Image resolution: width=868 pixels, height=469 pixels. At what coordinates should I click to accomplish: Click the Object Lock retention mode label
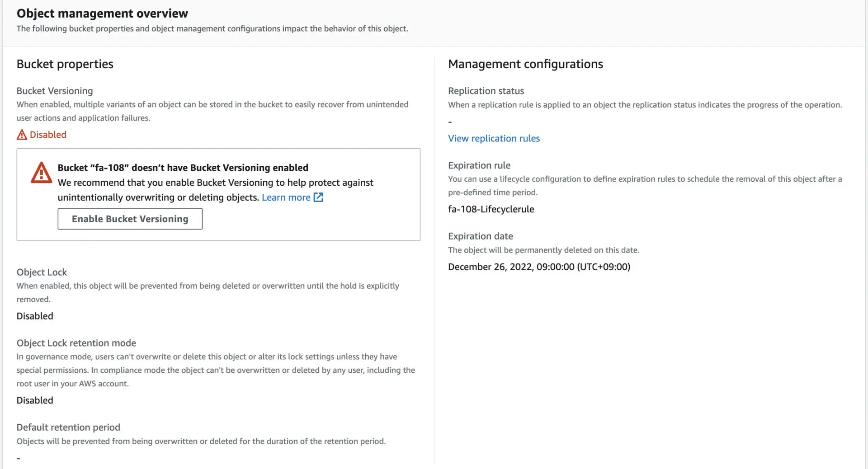[76, 343]
